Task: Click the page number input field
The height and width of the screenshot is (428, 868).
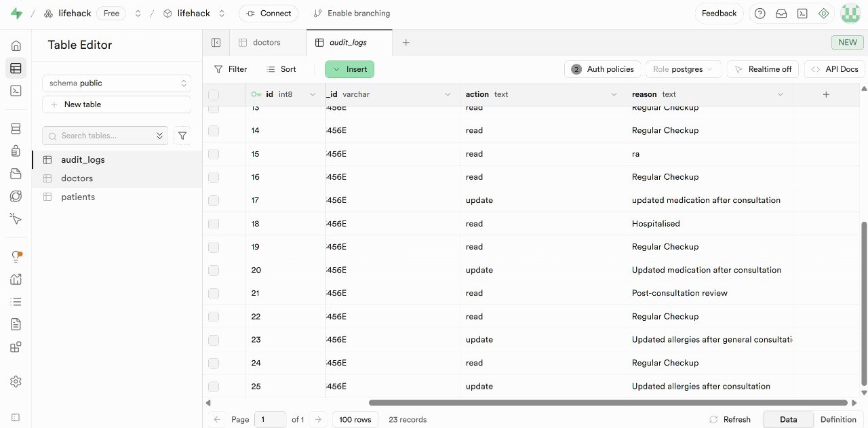Action: (x=270, y=419)
